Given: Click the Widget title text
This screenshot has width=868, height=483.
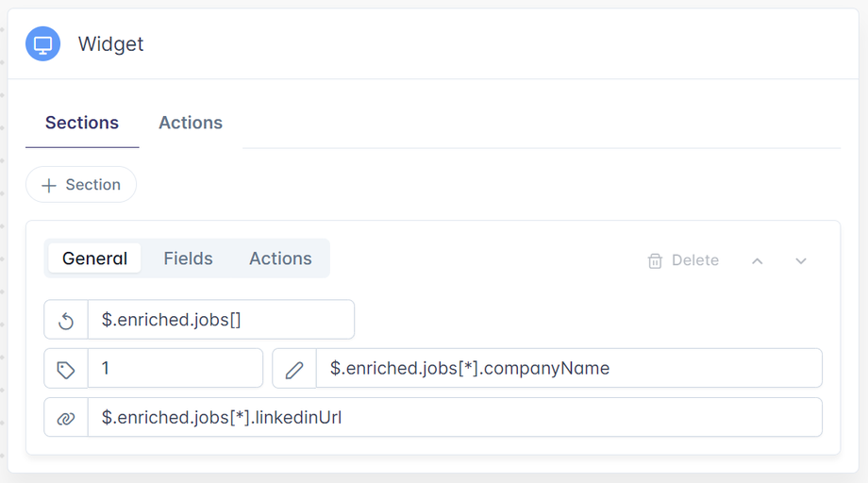Looking at the screenshot, I should [110, 44].
